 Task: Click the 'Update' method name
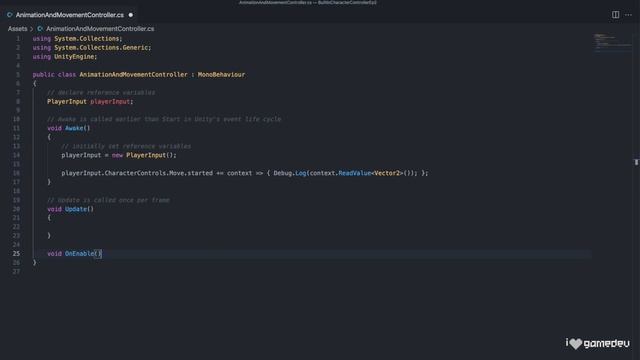76,209
